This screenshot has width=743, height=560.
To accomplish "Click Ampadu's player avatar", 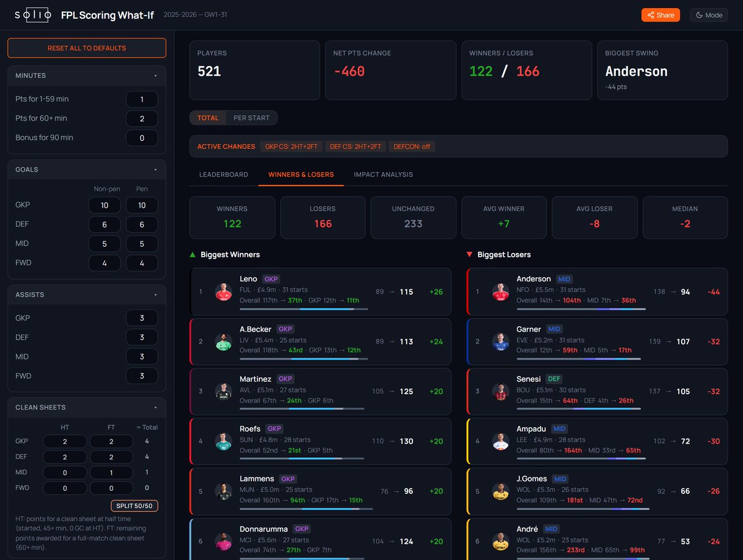I will 500,441.
